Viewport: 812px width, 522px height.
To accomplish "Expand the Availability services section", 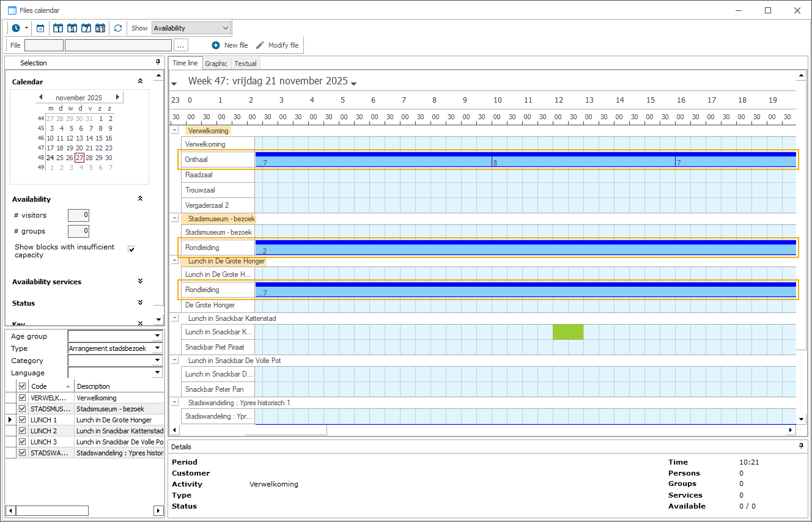I will point(140,282).
